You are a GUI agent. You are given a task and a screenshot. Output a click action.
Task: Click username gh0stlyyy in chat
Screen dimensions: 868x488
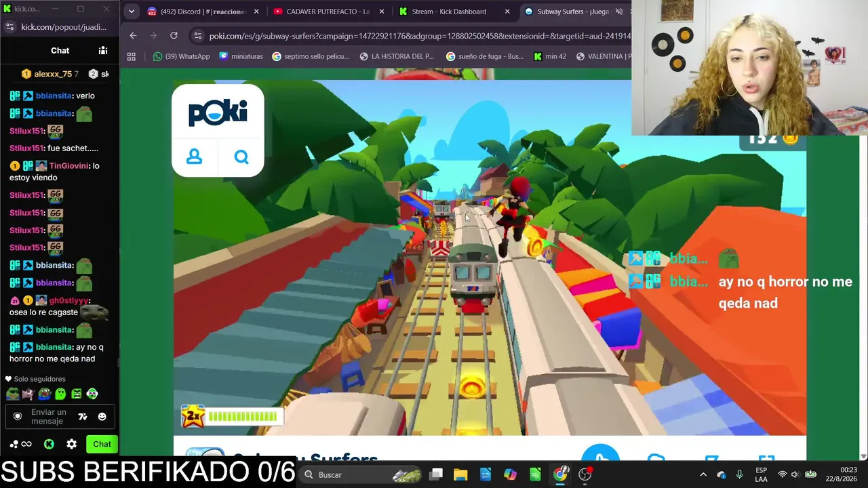(69, 300)
